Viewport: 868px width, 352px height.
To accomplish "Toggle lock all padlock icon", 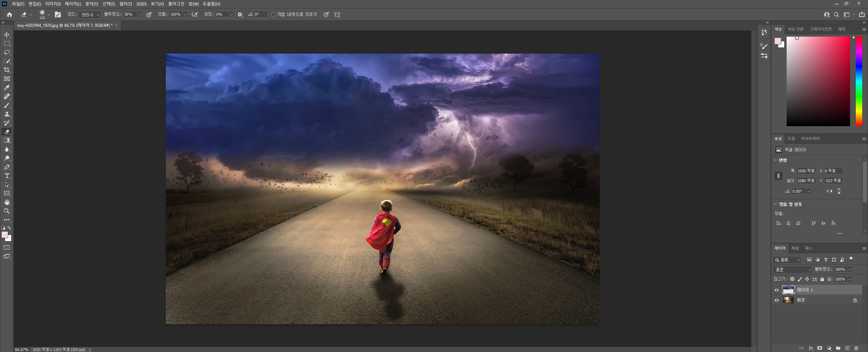I will coord(822,279).
